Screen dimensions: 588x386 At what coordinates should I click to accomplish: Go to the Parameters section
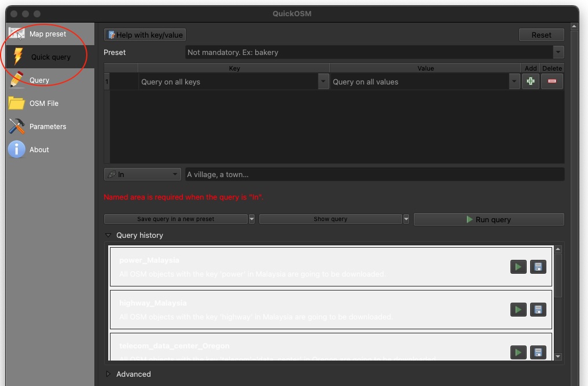click(x=47, y=127)
